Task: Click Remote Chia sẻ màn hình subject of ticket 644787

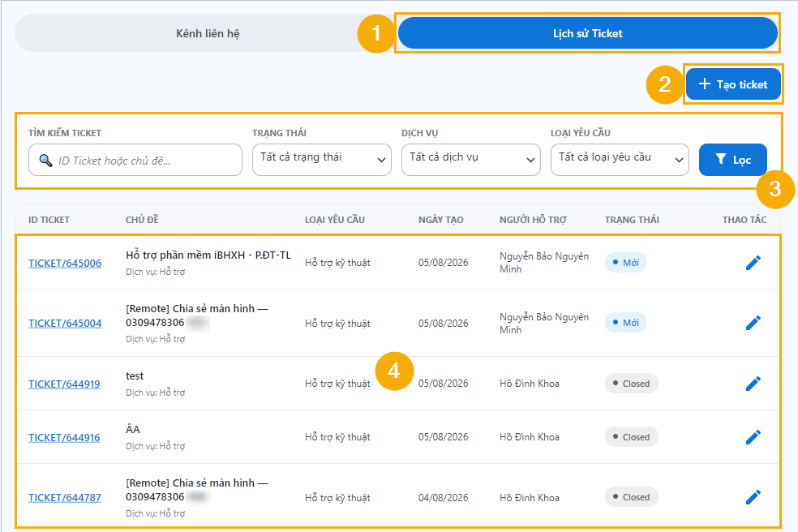Action: pyautogui.click(x=196, y=490)
